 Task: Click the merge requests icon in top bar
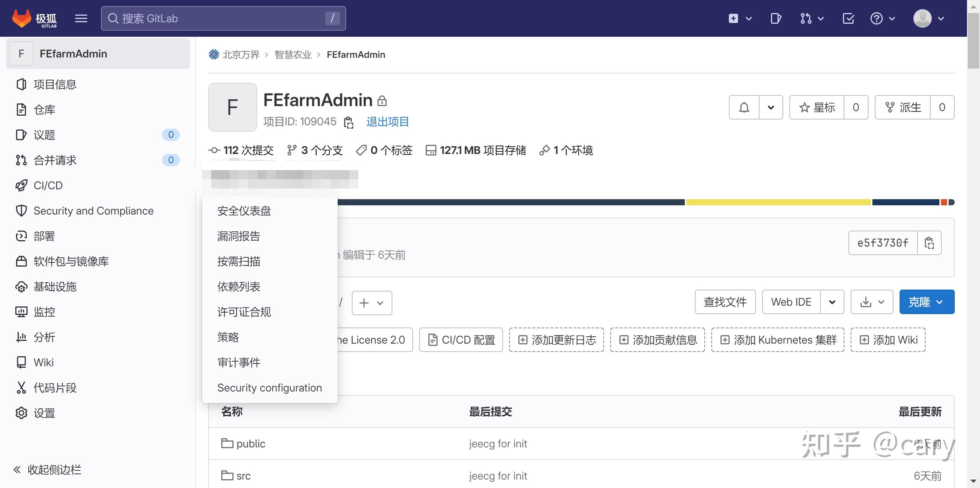point(807,18)
